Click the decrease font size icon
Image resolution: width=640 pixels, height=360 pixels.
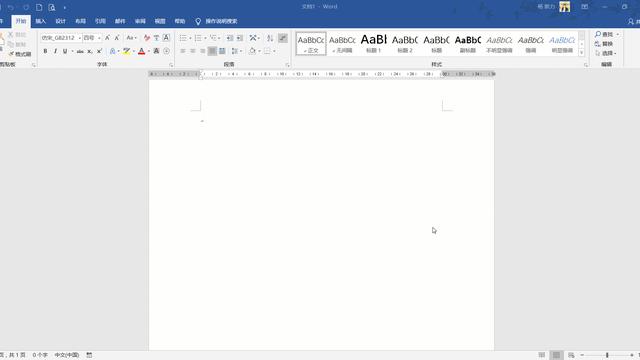pos(117,38)
